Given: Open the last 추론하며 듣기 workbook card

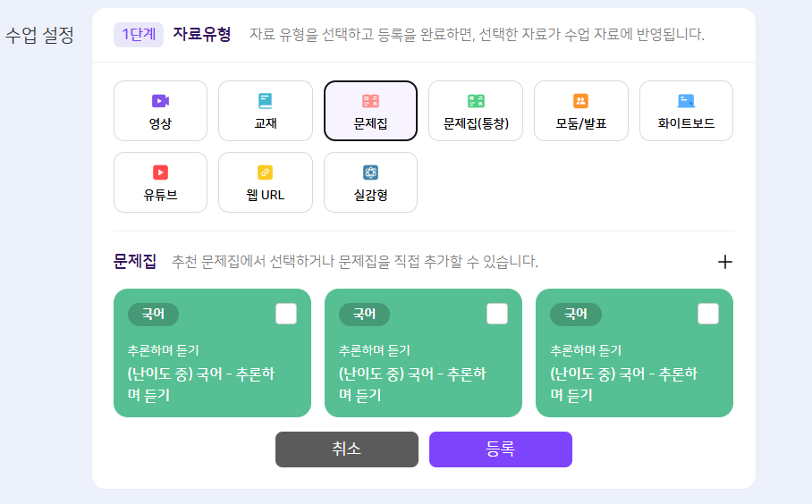Looking at the screenshot, I should click(634, 353).
